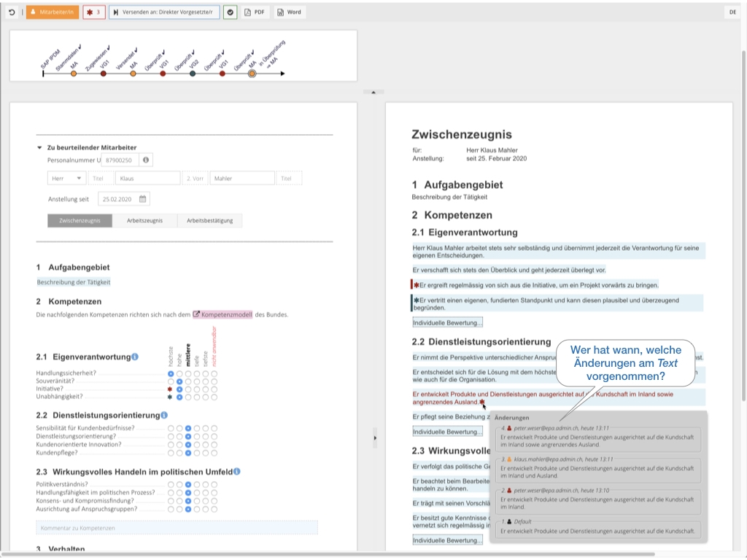Select 'mittlere' rating for Initiative?
Image resolution: width=747 pixels, height=560 pixels.
(188, 389)
